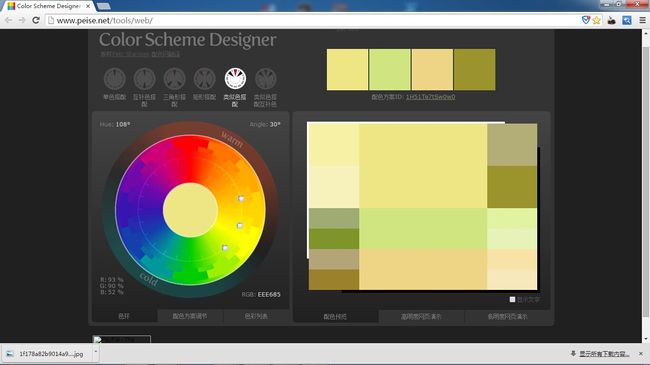Select the triad color scheme icon
Image resolution: width=650 pixels, height=365 pixels.
(x=175, y=79)
